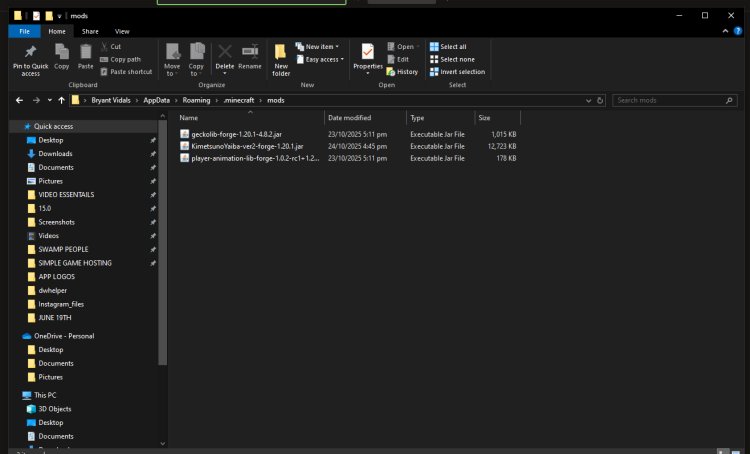Viewport: 750px width, 454px height.
Task: Switch to the View ribbon tab
Action: click(x=122, y=31)
